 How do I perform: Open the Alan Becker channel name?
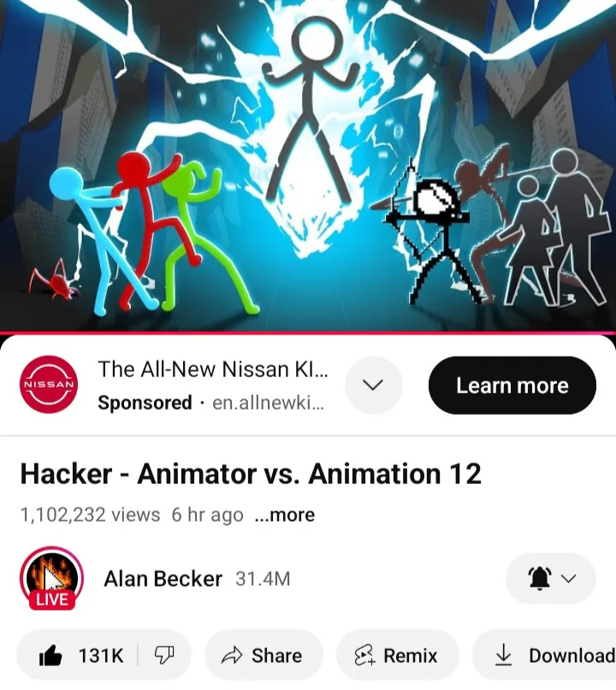click(x=163, y=578)
